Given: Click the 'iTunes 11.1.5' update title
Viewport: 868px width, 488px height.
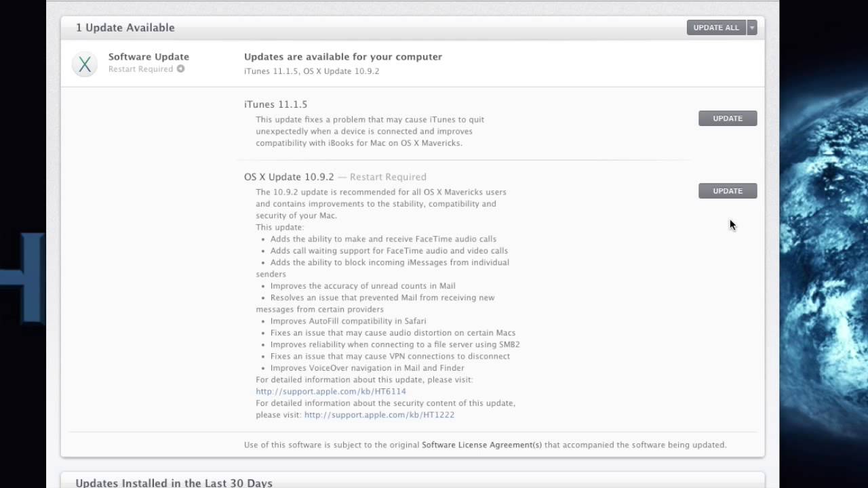Looking at the screenshot, I should 275,104.
